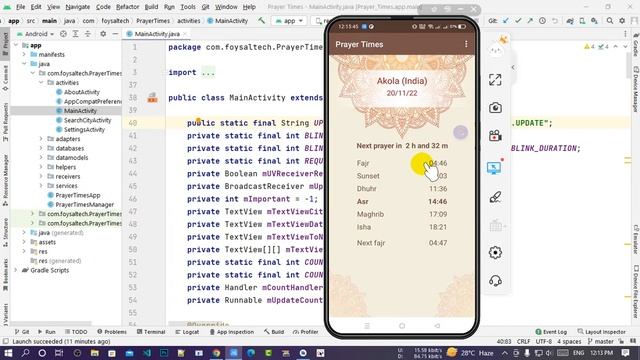
Task: Click the Sync Project with Gradle icon
Action: click(x=570, y=21)
